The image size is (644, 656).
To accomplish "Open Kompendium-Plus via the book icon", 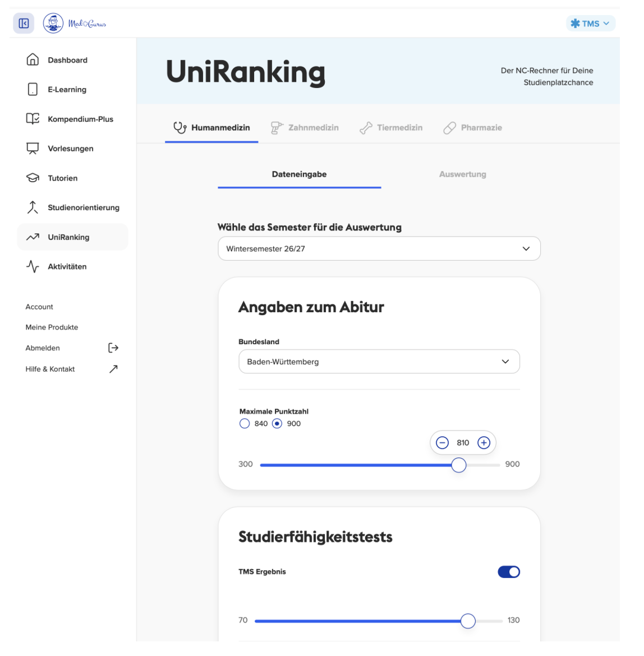I will [x=33, y=119].
